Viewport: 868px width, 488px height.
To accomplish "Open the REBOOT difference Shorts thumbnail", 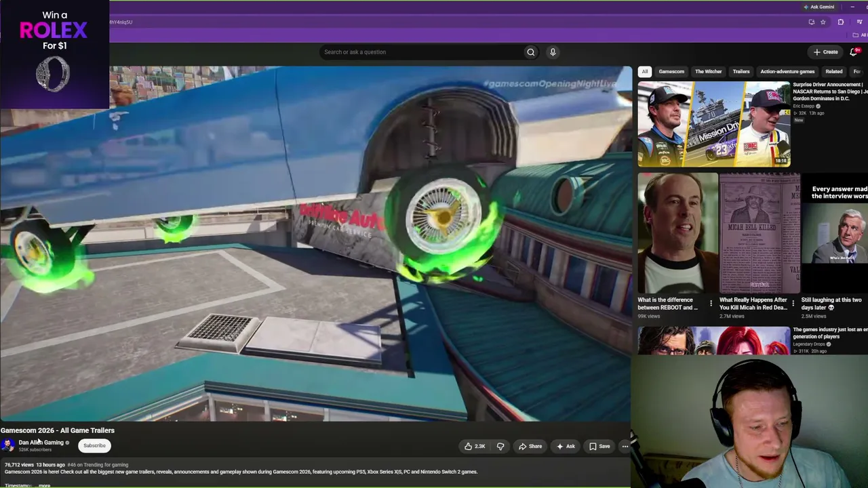I will point(677,232).
